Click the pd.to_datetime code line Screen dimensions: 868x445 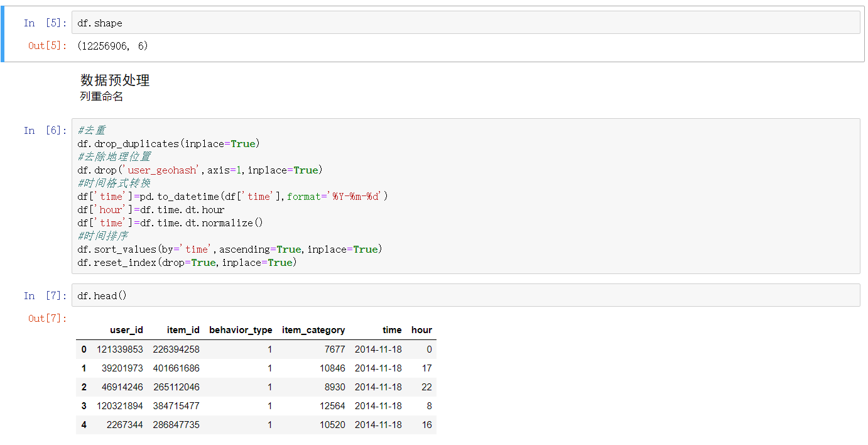[232, 197]
